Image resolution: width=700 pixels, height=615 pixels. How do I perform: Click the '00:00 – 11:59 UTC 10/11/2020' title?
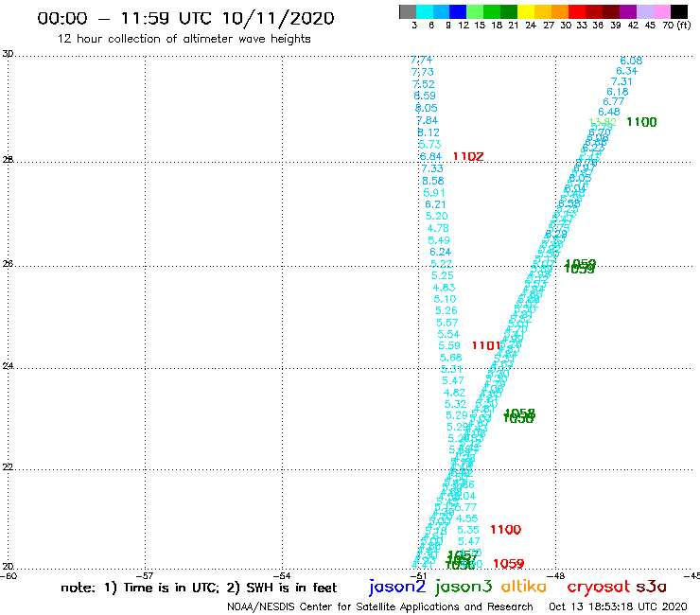coord(185,19)
